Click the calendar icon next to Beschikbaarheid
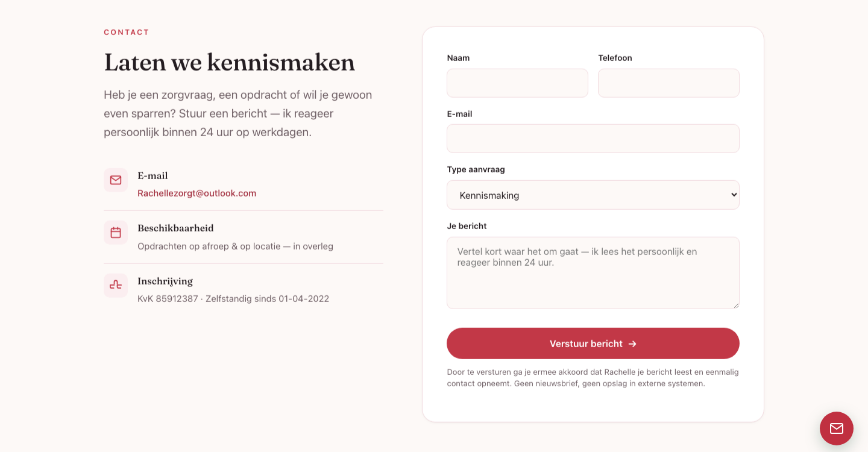Viewport: 868px width, 452px height. 116,233
